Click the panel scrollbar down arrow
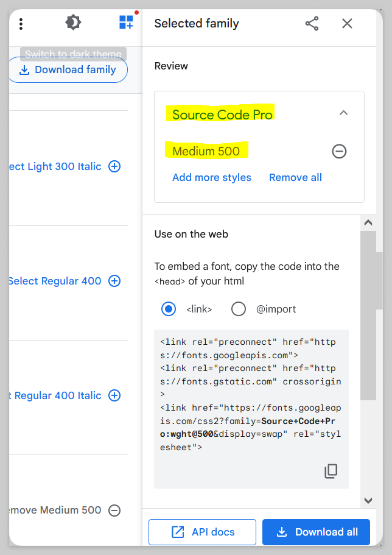The width and height of the screenshot is (392, 555). pos(368,500)
